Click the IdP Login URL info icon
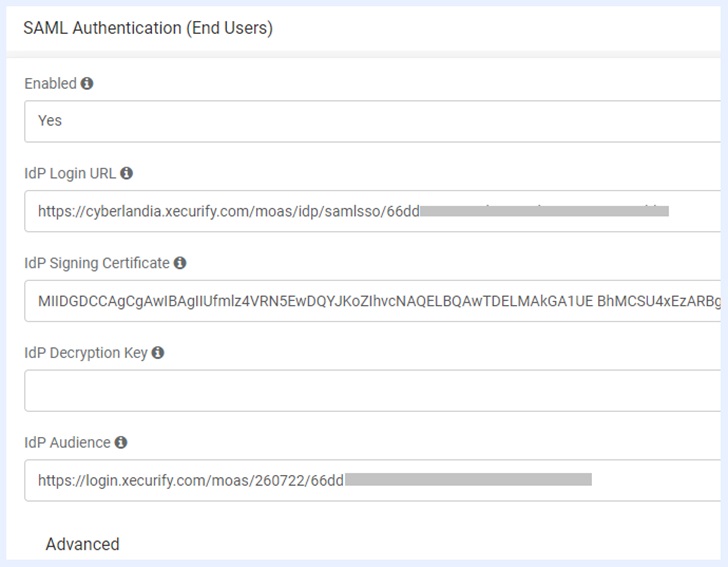This screenshot has height=567, width=728. point(127,173)
